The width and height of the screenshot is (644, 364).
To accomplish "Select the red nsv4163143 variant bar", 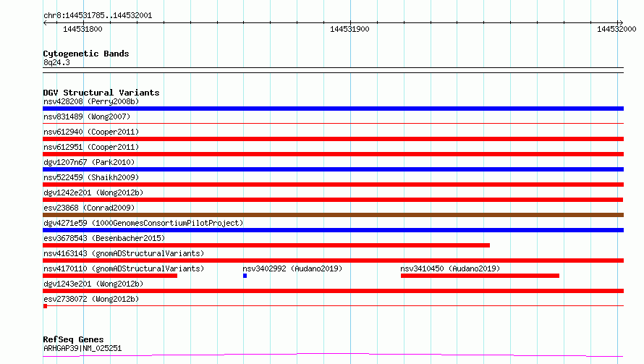I will (333, 261).
